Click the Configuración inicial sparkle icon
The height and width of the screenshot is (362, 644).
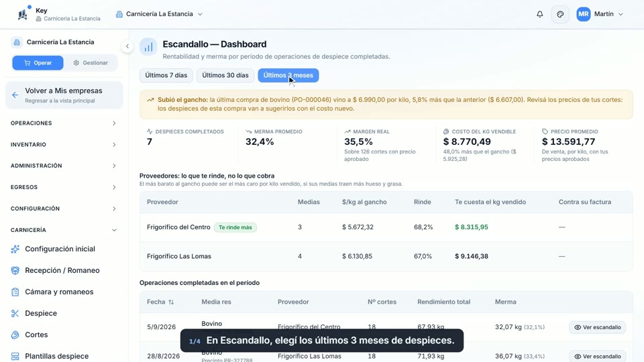[x=15, y=249]
